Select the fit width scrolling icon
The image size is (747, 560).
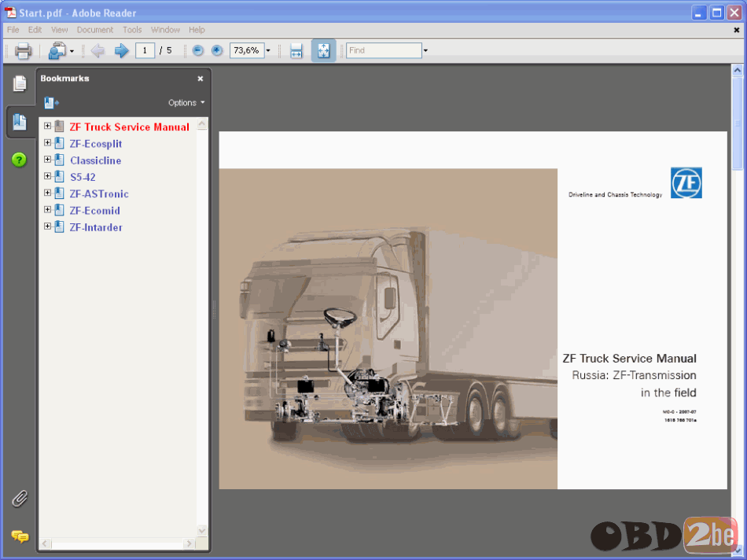(296, 50)
